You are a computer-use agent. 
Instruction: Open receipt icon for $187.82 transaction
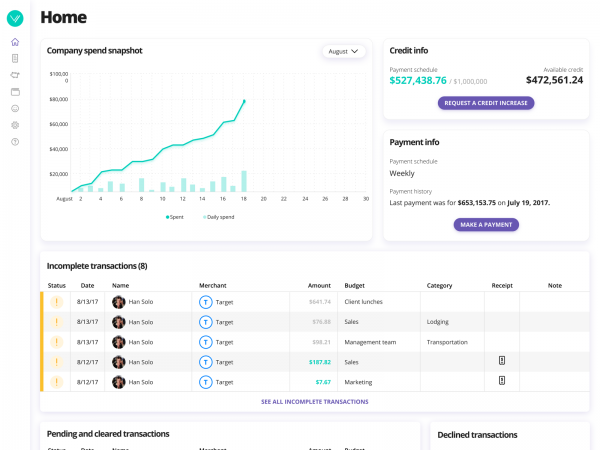pos(501,360)
